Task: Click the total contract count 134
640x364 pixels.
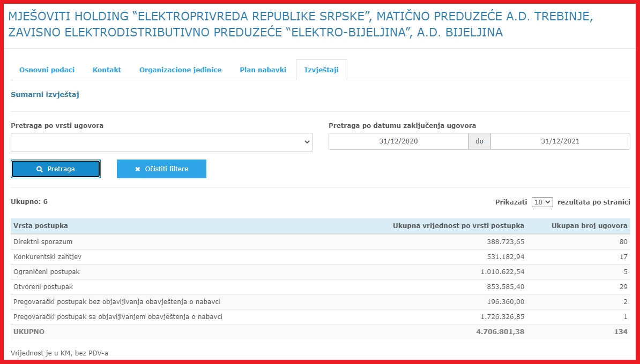Action: click(x=621, y=332)
